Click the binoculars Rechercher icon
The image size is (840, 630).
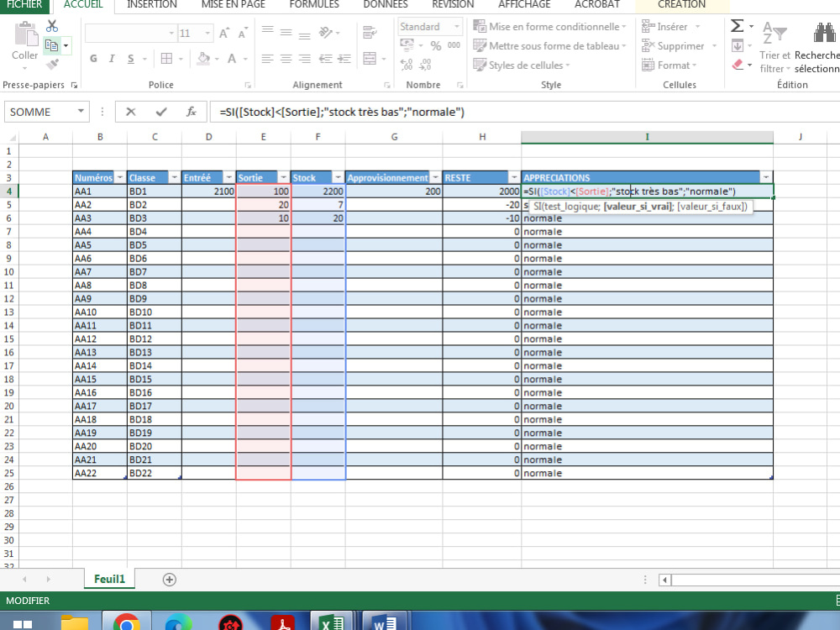point(824,34)
